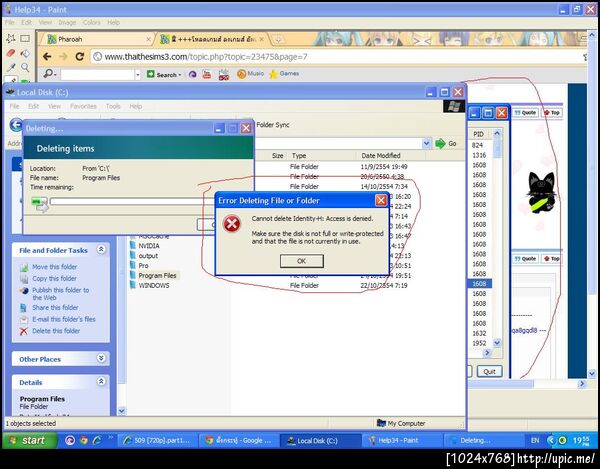Select the highlighted 1608 PID row
Image resolution: width=600 pixels, height=469 pixels.
tap(479, 283)
